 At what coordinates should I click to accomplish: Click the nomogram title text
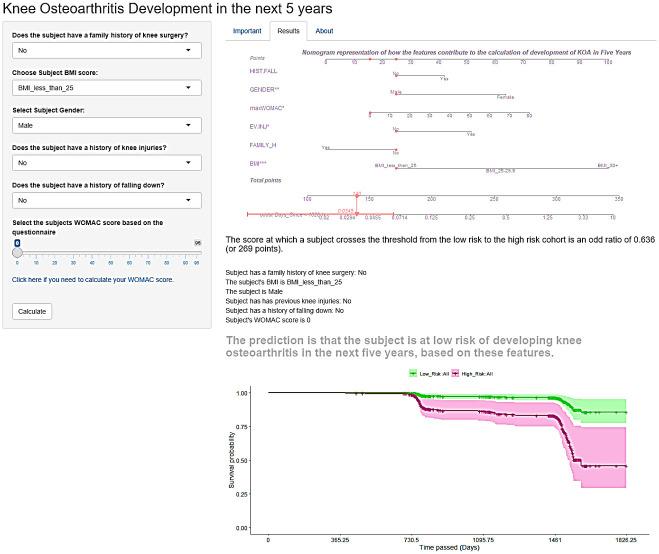[x=453, y=50]
